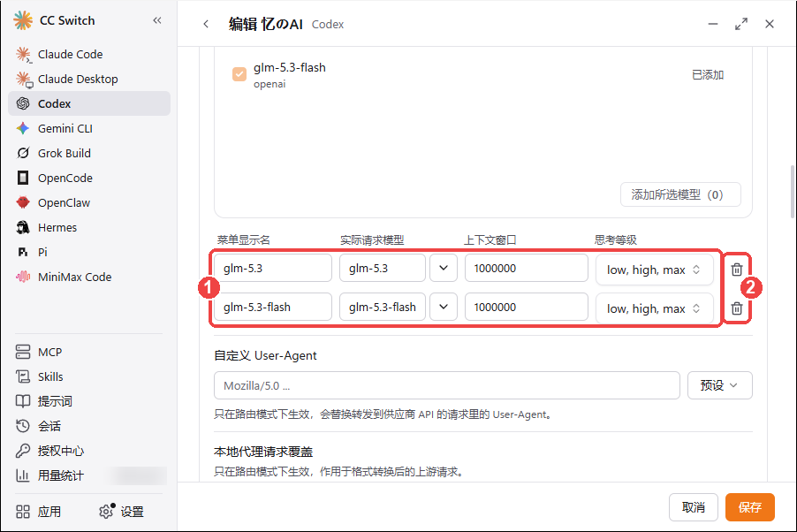Uncheck the glm-5.3-flash model checkbox

point(239,74)
